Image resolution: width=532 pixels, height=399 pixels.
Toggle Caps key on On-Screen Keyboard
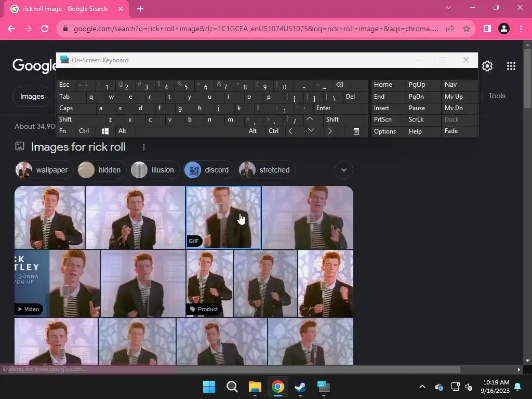click(75, 108)
